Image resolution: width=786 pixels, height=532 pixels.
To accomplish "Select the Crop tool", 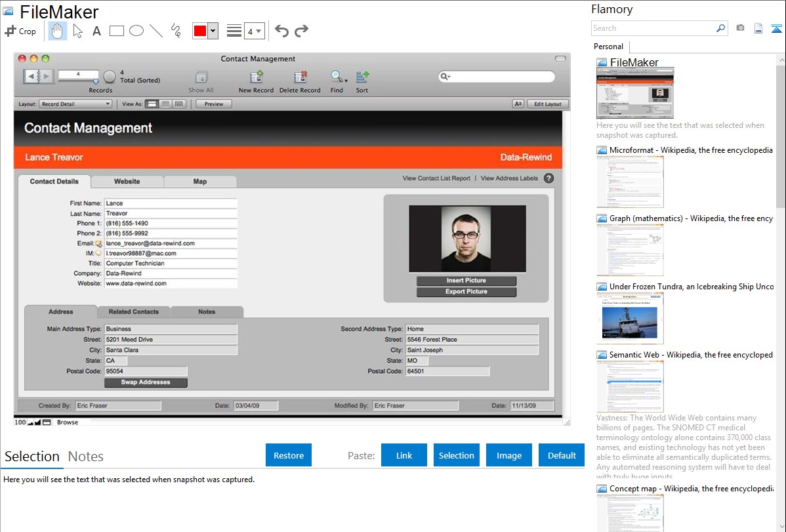I will tap(20, 31).
